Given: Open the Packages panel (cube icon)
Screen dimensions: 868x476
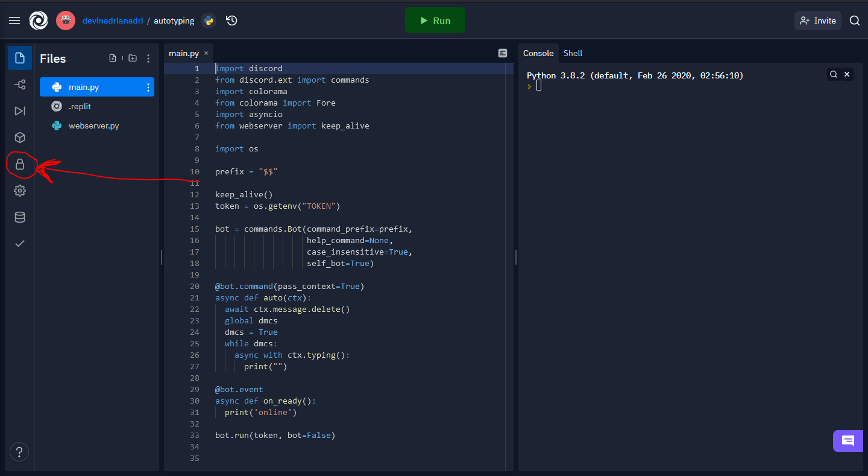Looking at the screenshot, I should tap(19, 138).
